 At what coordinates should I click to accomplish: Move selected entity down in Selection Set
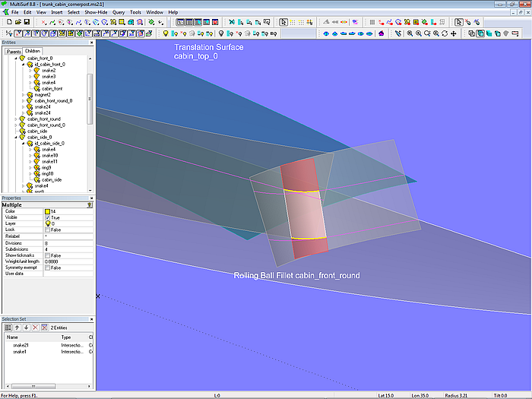(x=26, y=327)
